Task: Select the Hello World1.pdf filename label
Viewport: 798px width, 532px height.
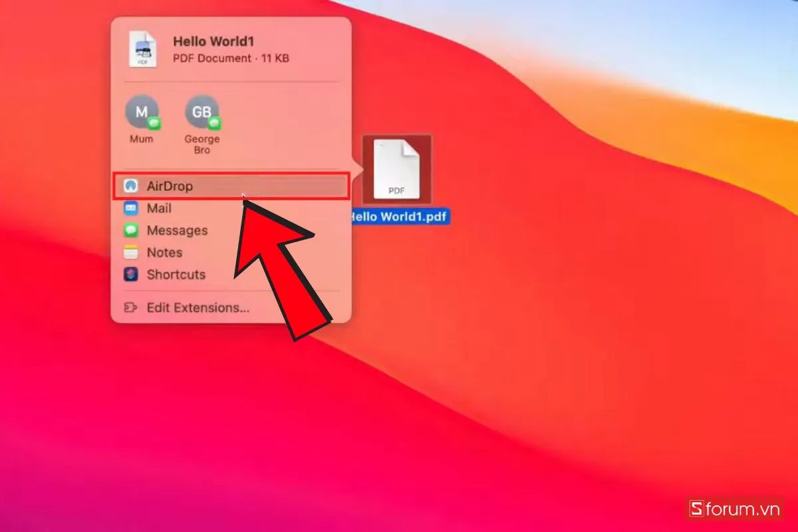Action: coord(399,217)
